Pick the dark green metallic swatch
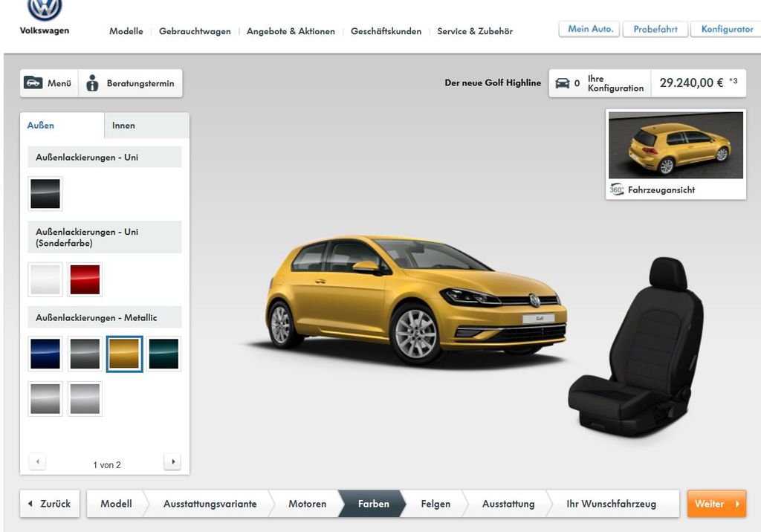 click(x=163, y=354)
